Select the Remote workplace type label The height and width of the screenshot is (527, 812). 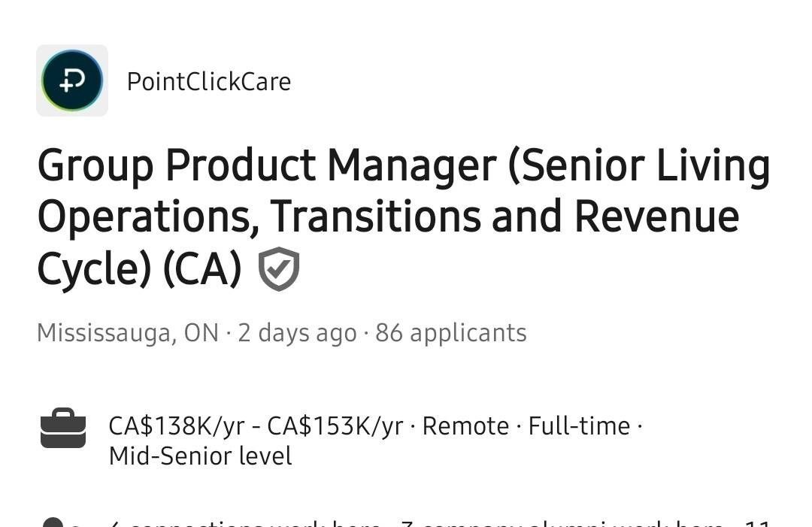click(x=465, y=426)
